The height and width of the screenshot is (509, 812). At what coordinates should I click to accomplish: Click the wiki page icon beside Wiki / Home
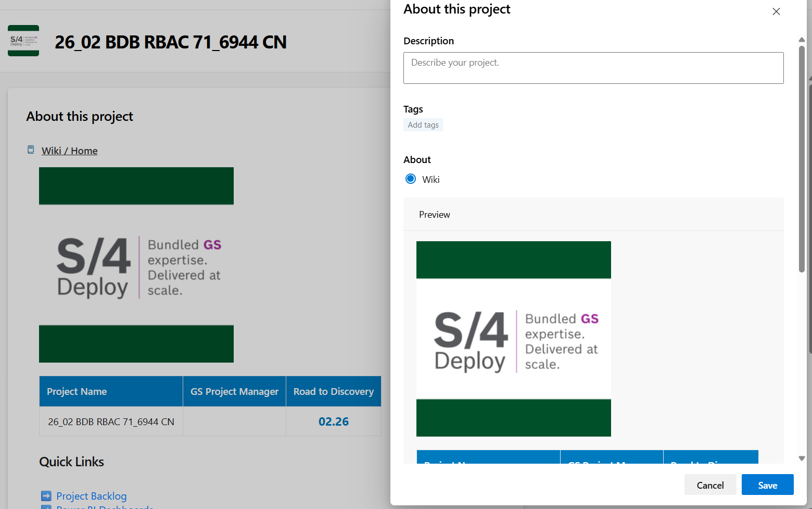pos(31,150)
